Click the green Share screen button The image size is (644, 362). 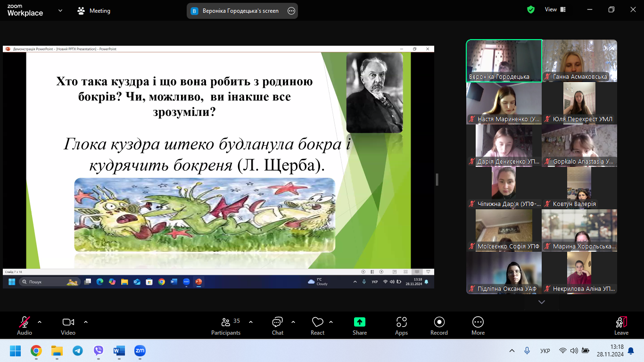360,326
